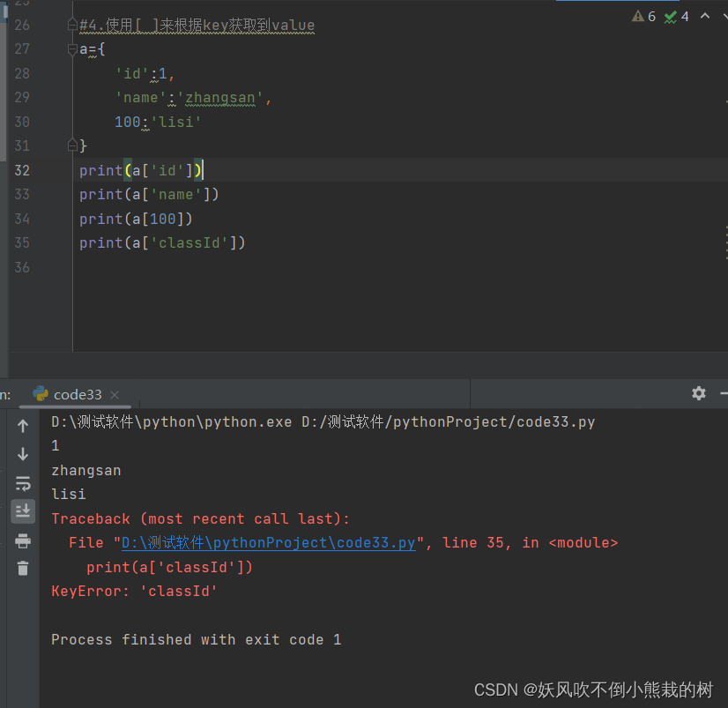Viewport: 728px width, 708px height.
Task: Click the python.exe command line in the console
Action: point(323,421)
